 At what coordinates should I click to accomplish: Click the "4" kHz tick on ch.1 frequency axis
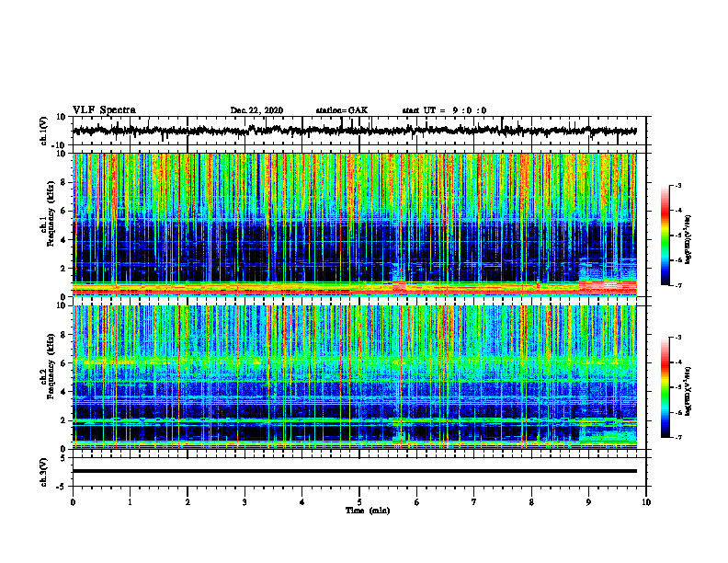click(x=63, y=240)
